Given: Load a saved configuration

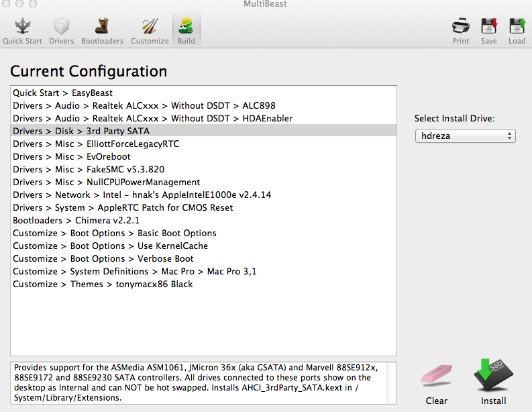Looking at the screenshot, I should 517,32.
